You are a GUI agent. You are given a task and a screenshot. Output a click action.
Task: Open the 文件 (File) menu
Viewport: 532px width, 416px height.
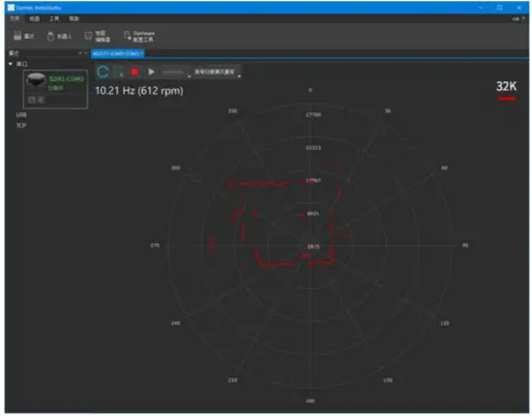(x=15, y=18)
